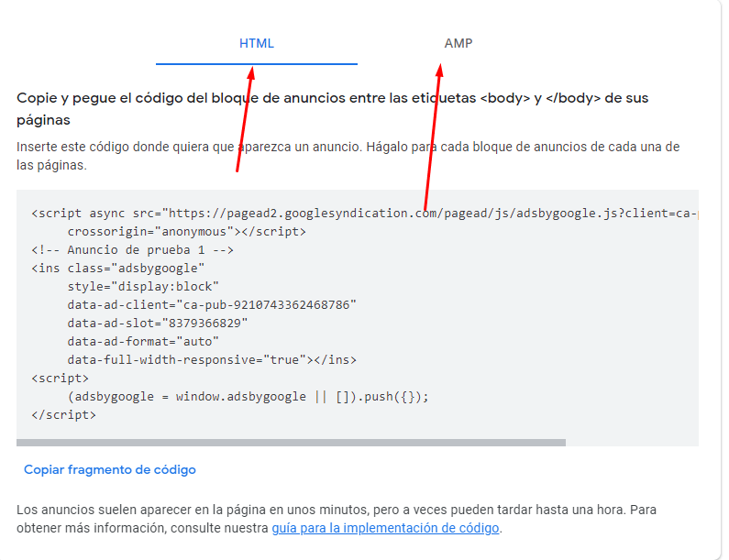Click the horizontal scrollbar under the code block
The image size is (729, 560).
tap(291, 443)
